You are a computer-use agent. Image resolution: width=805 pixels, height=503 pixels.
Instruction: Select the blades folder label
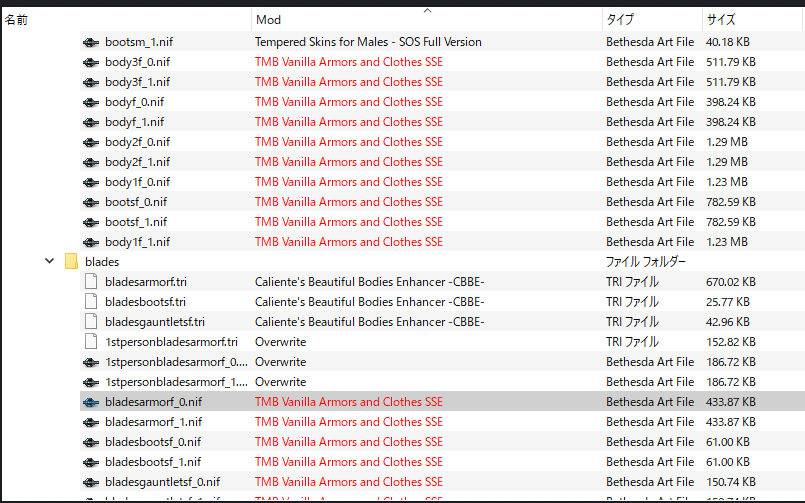tap(102, 262)
